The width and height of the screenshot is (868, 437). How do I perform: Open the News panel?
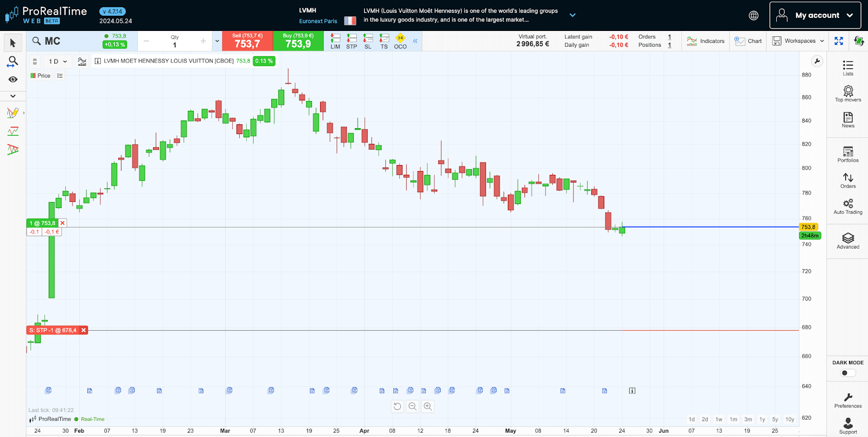pos(848,120)
